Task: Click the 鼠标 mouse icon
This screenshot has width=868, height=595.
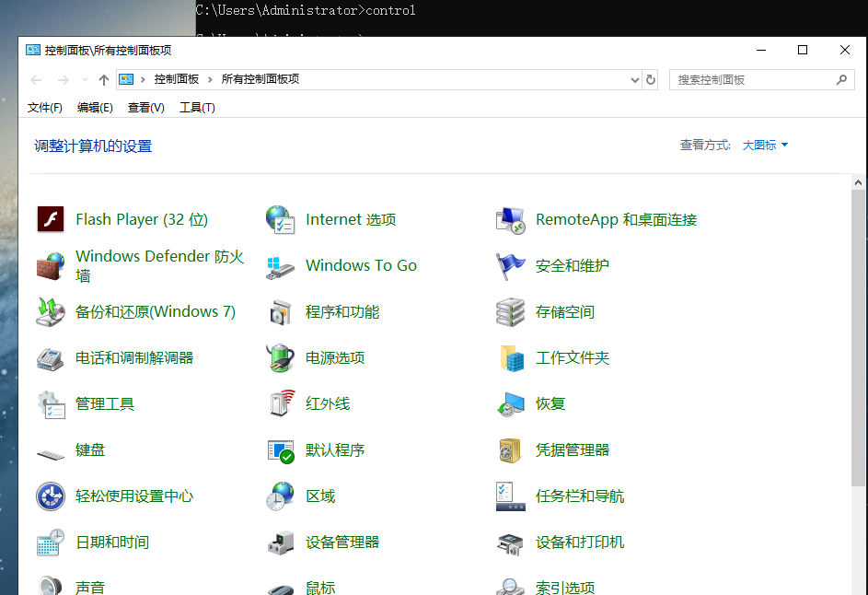Action: pos(280,589)
